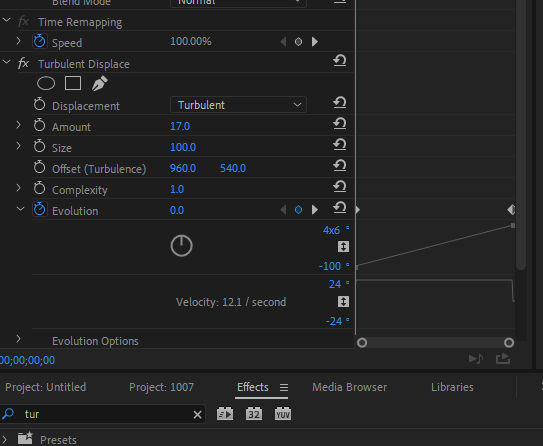The image size is (543, 446).
Task: Collapse the Time Remapping section
Action: point(6,20)
